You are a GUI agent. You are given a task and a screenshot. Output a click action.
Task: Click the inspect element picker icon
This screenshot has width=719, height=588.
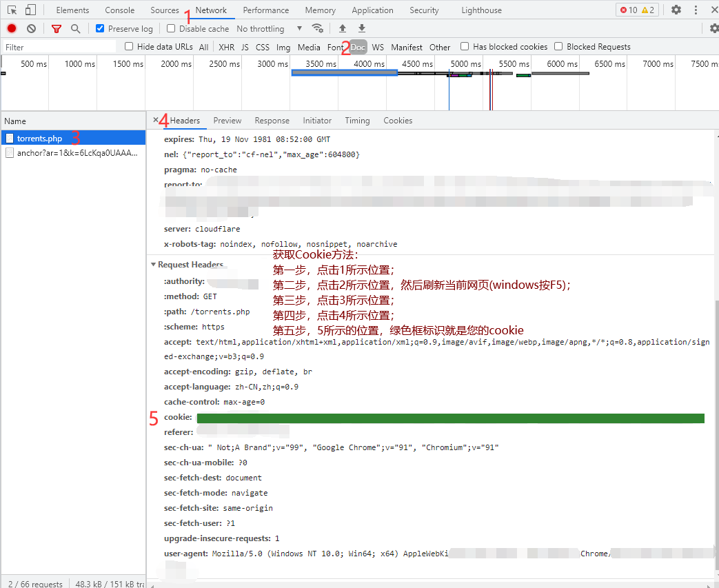point(12,10)
